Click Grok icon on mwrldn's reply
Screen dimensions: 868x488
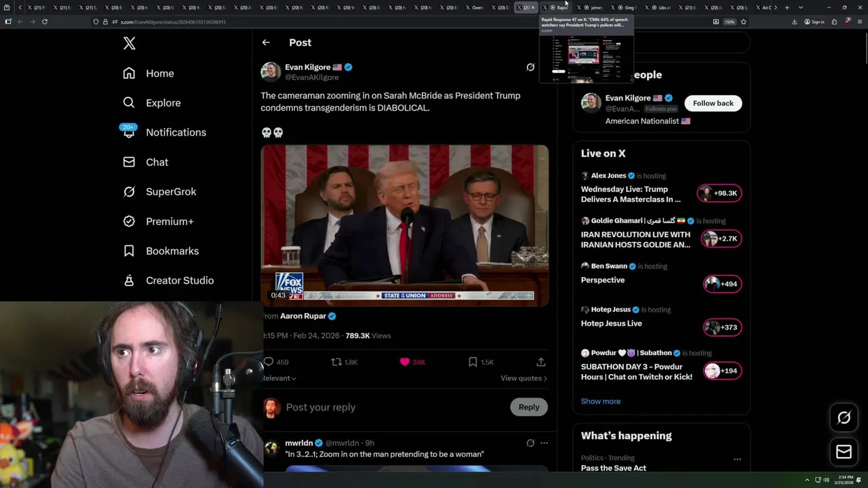[x=530, y=443]
